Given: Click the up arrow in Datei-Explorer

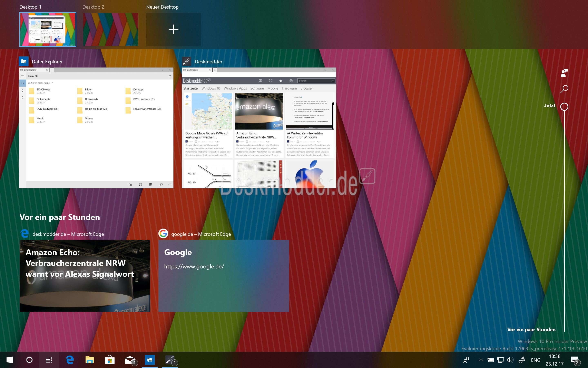Looking at the screenshot, I should (x=170, y=76).
